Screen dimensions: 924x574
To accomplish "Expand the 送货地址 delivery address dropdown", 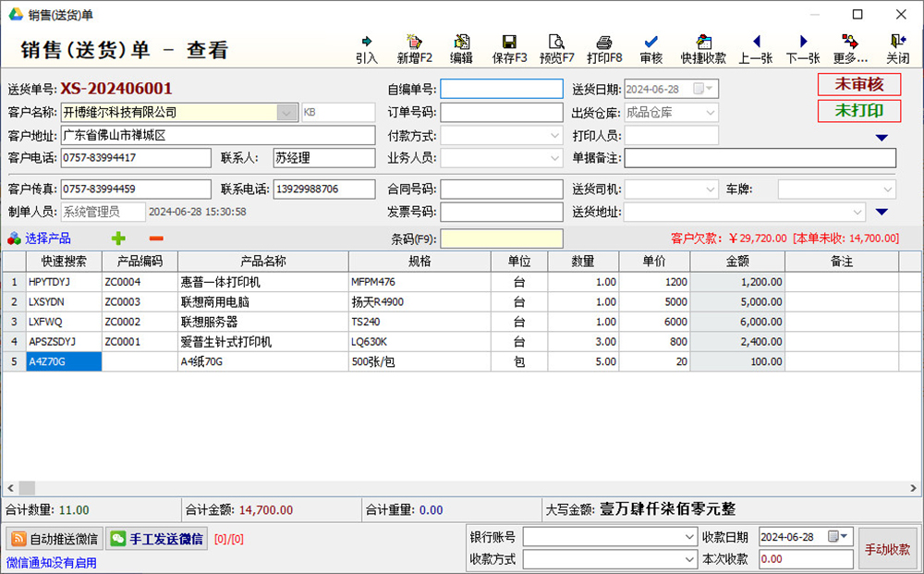I will (x=857, y=212).
